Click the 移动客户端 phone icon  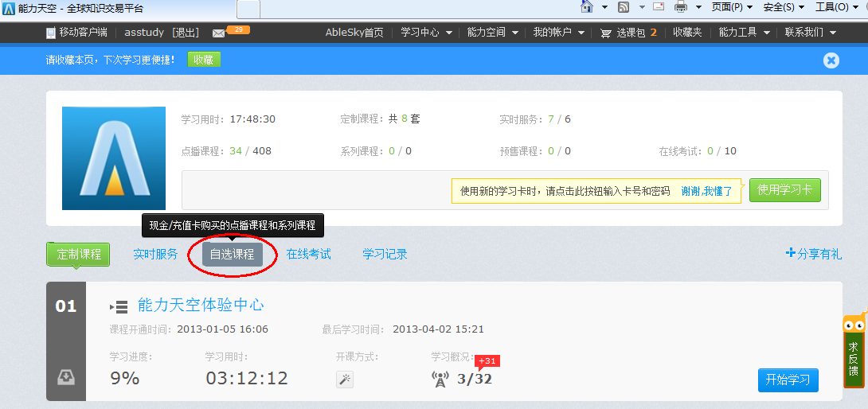51,33
